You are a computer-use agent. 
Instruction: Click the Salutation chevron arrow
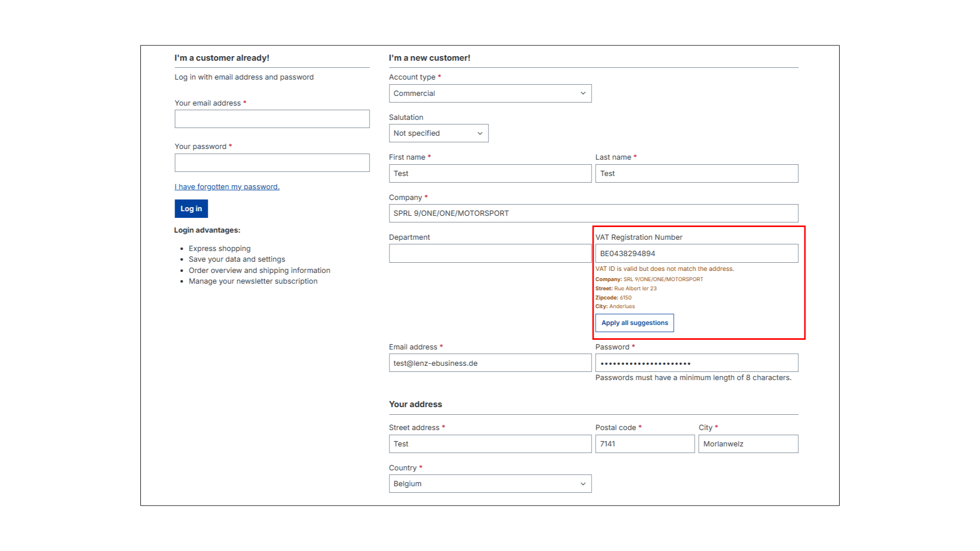coord(480,133)
